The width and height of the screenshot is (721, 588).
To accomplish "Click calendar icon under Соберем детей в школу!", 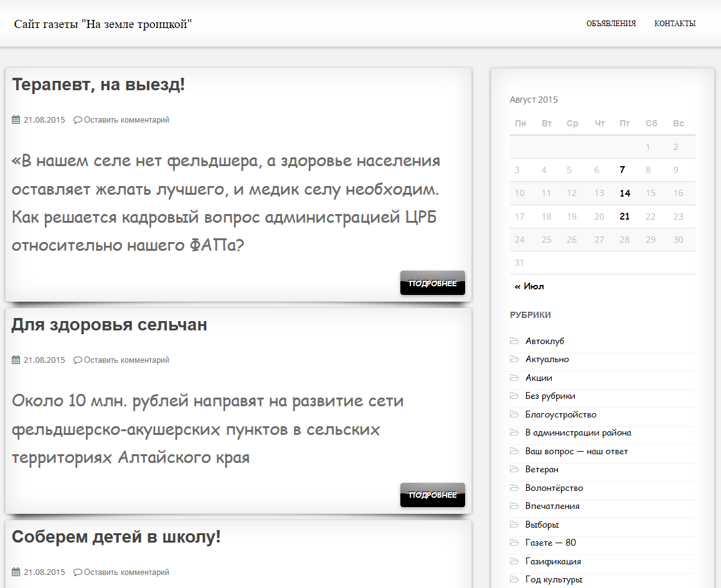I will [16, 572].
